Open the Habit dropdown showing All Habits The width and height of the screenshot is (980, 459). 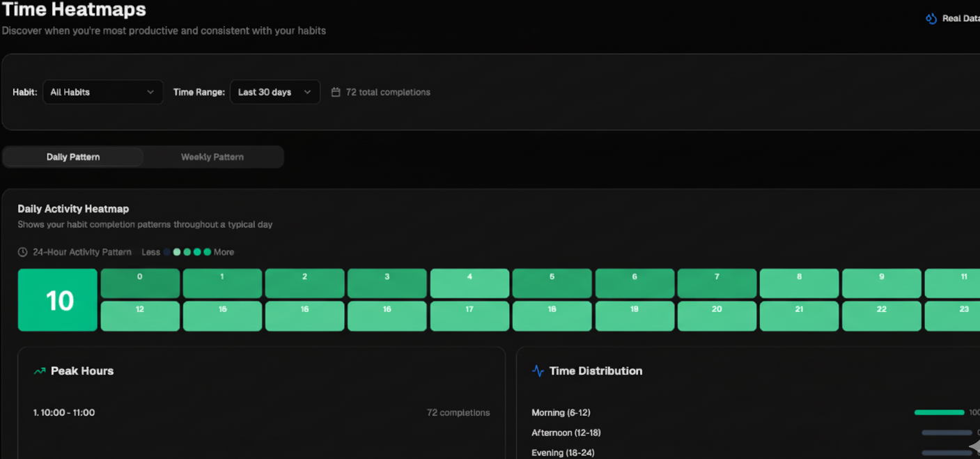point(102,91)
